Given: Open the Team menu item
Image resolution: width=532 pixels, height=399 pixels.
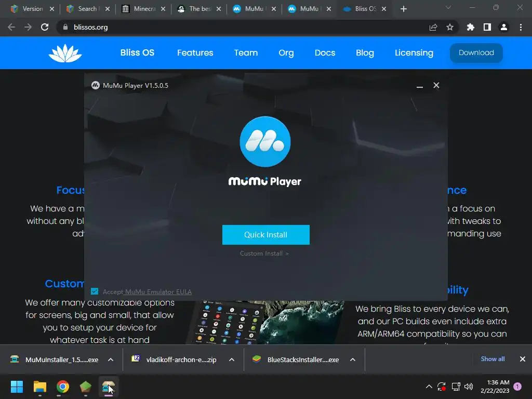Looking at the screenshot, I should pyautogui.click(x=246, y=52).
